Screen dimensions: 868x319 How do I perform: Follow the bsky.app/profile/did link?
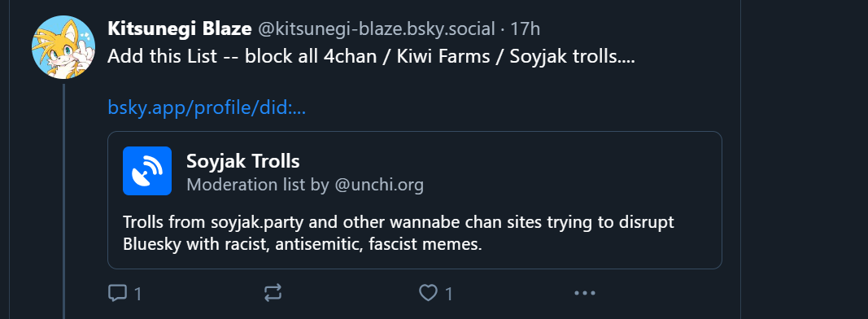pos(207,107)
